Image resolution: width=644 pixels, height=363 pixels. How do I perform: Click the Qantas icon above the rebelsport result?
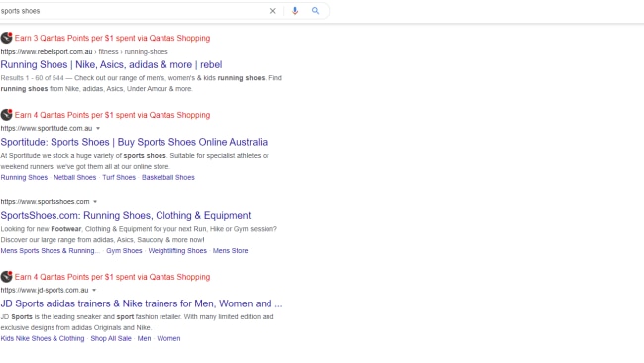coord(6,38)
